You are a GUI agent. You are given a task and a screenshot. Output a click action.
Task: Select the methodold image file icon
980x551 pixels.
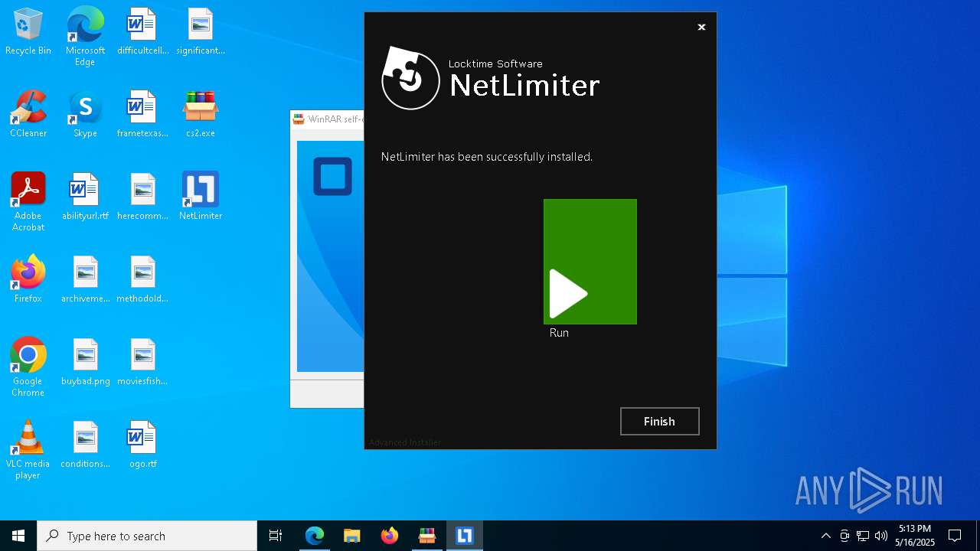(x=142, y=280)
